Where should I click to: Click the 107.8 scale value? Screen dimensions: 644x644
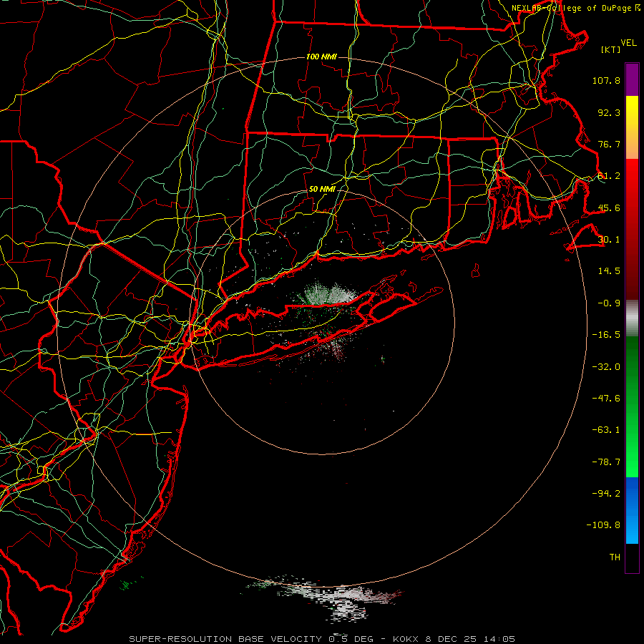[x=606, y=80]
